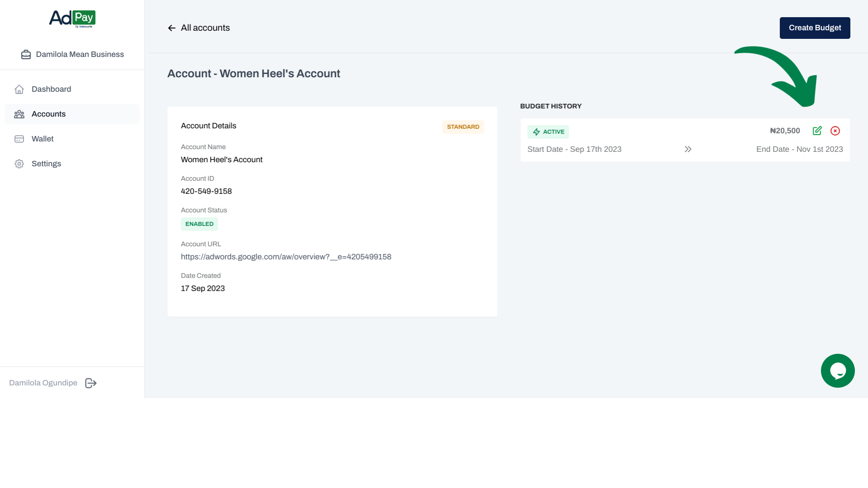Click the red cancel budget icon

[835, 131]
